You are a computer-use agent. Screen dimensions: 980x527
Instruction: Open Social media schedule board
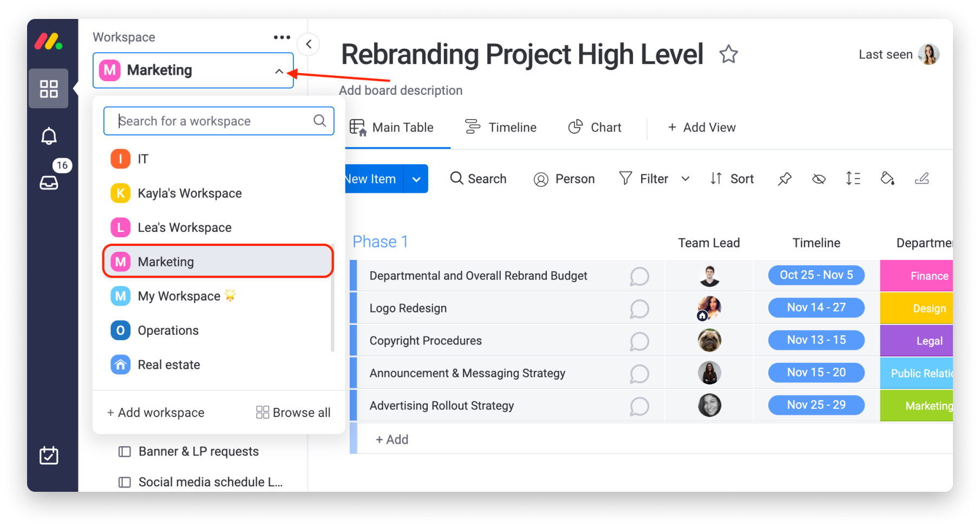201,482
